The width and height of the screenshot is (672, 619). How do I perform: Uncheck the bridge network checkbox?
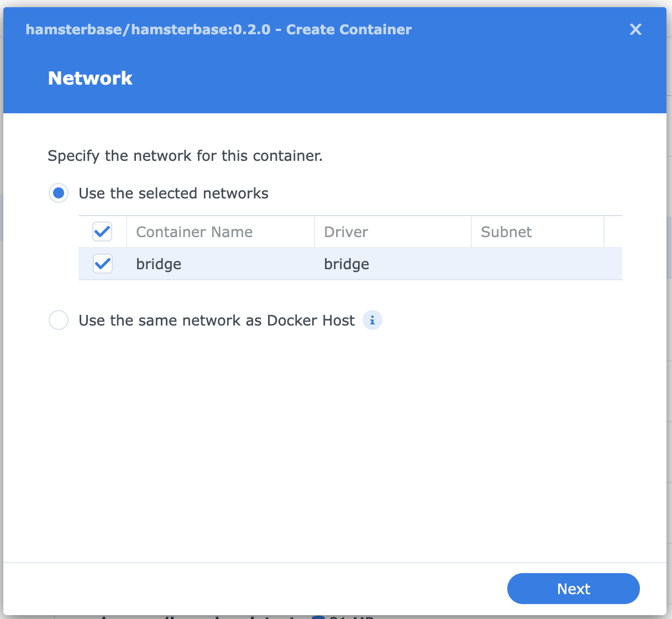tap(102, 264)
